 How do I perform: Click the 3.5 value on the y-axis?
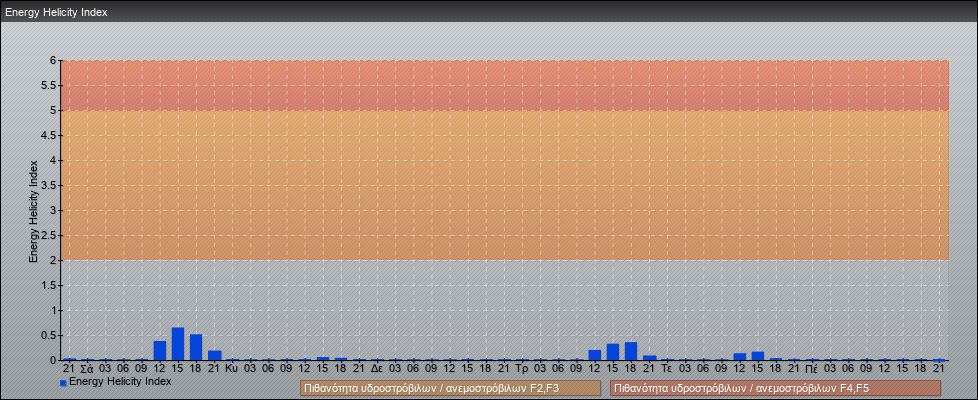coord(49,185)
